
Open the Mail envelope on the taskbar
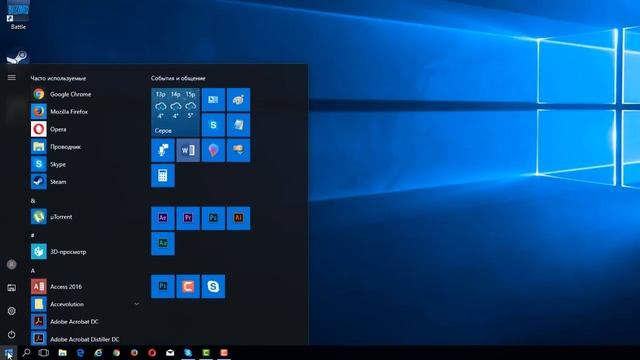[x=170, y=353]
